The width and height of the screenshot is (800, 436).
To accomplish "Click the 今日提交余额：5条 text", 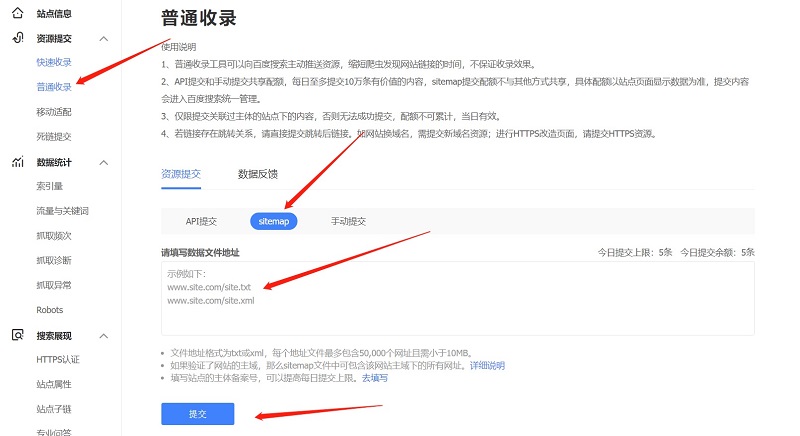I will [717, 252].
